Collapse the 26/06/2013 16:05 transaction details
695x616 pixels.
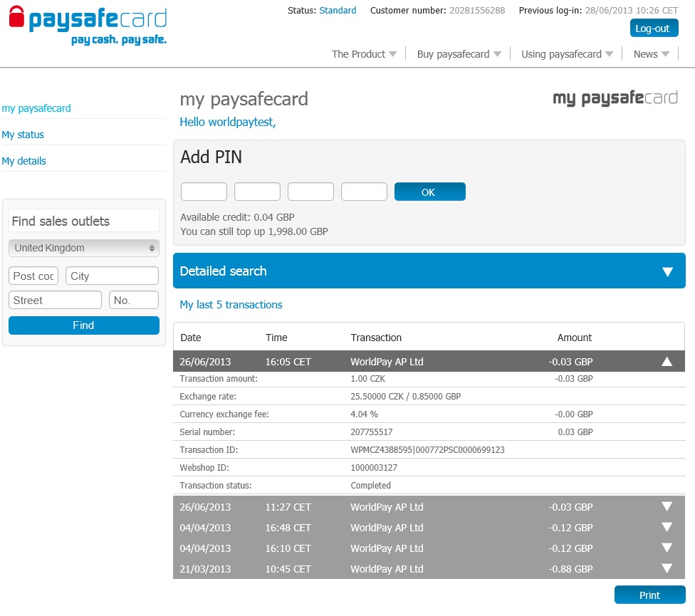click(667, 362)
